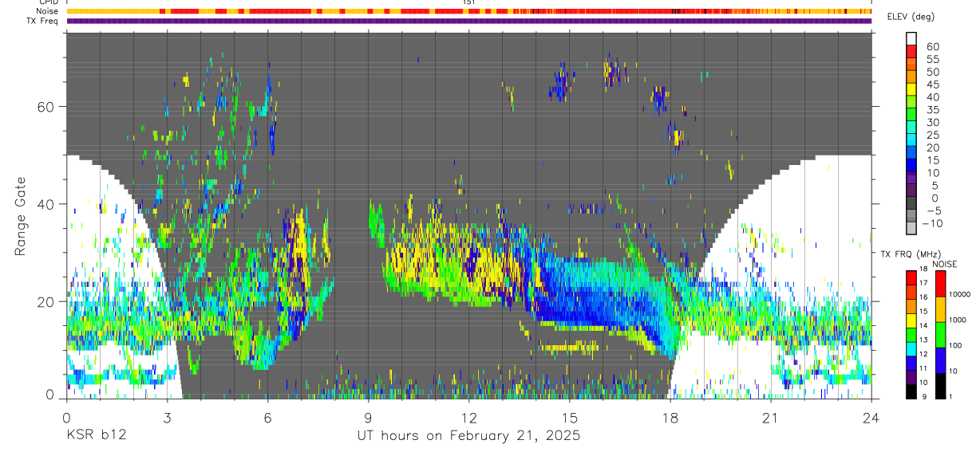This screenshot has height=452, width=980.
Task: Click the purple TX Freq strip above plot
Action: point(469,21)
